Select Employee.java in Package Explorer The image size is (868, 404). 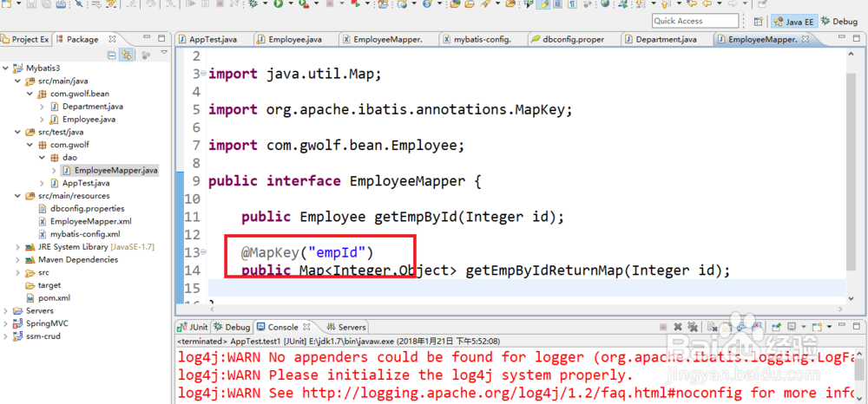[x=83, y=119]
